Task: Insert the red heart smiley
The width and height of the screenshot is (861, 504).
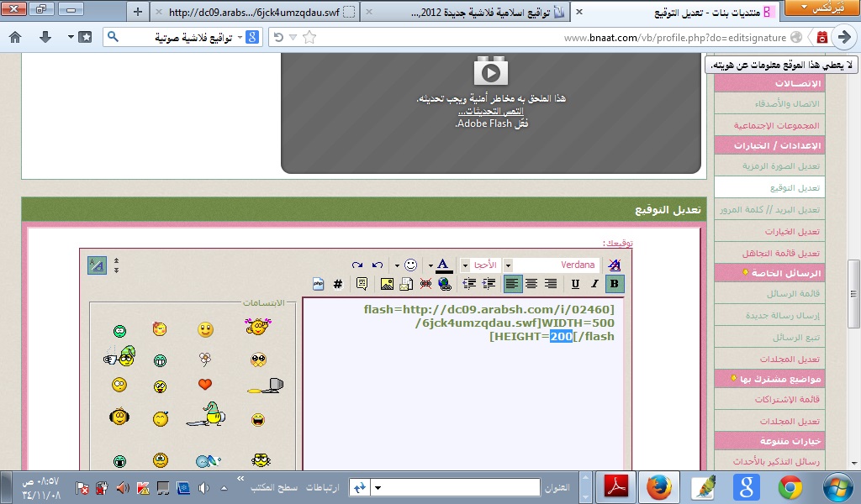Action: pos(205,385)
